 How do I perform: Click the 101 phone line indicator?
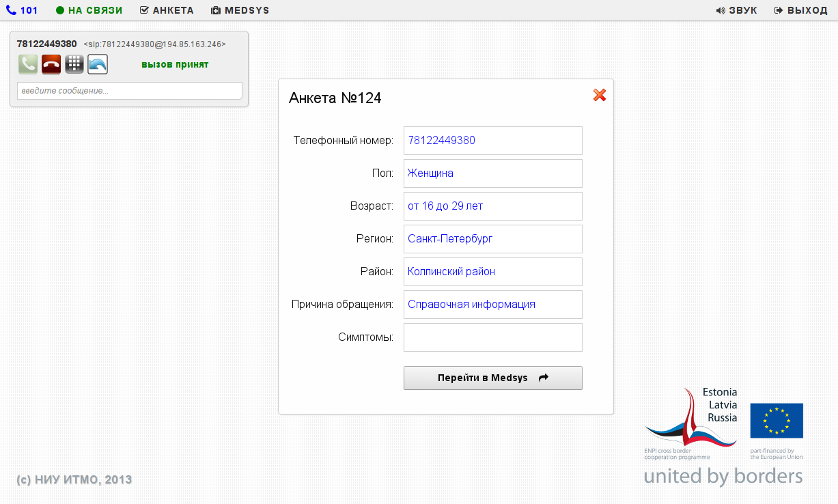(22, 10)
